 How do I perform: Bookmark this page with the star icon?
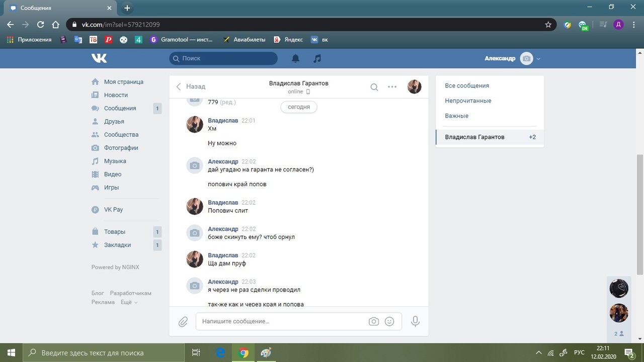pos(548,24)
